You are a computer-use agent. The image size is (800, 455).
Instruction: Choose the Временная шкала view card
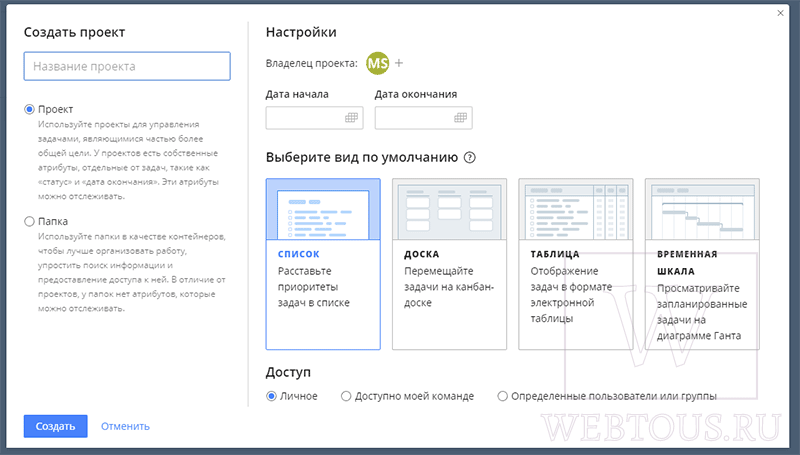pyautogui.click(x=703, y=264)
